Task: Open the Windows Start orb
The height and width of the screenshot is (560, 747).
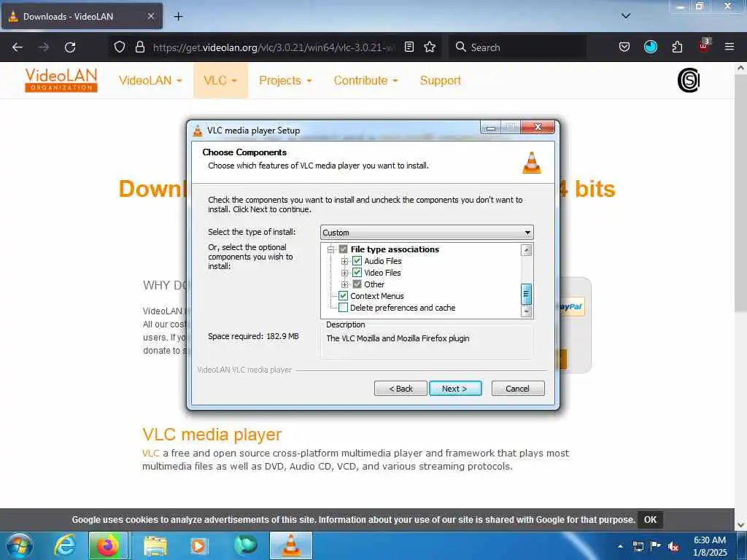Action: pos(20,545)
